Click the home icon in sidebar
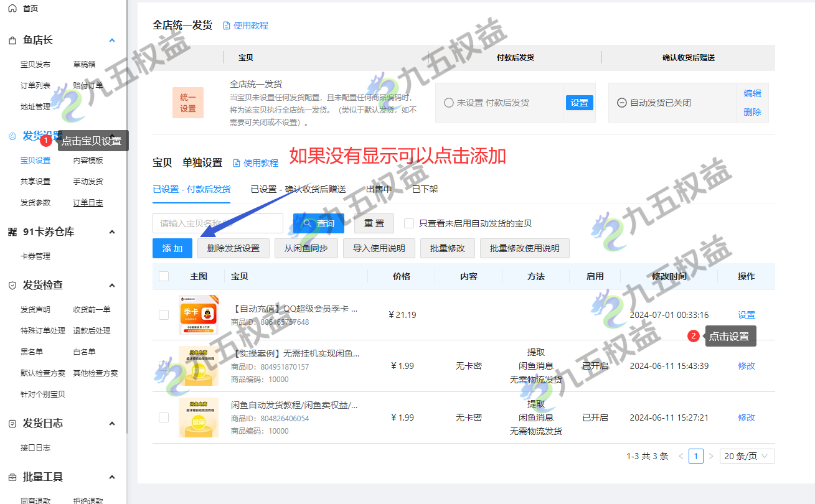815x504 pixels. tap(12, 8)
